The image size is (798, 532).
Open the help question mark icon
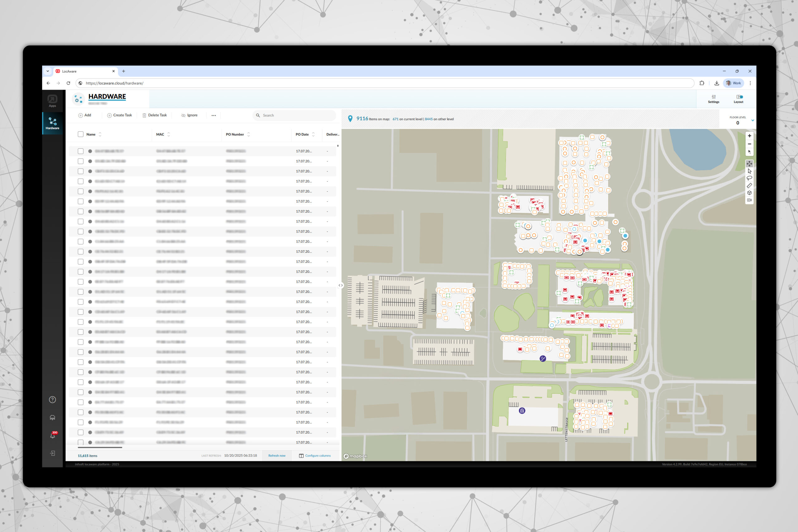52,400
